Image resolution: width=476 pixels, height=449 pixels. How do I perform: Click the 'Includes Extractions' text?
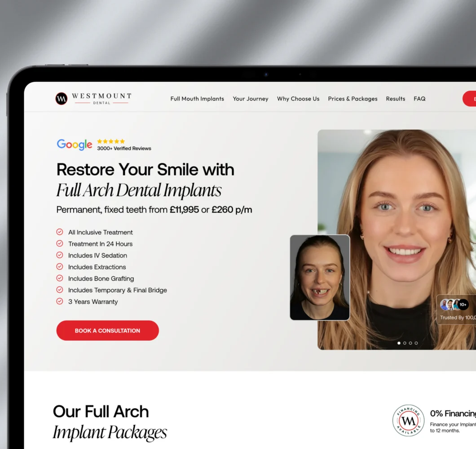pos(97,267)
